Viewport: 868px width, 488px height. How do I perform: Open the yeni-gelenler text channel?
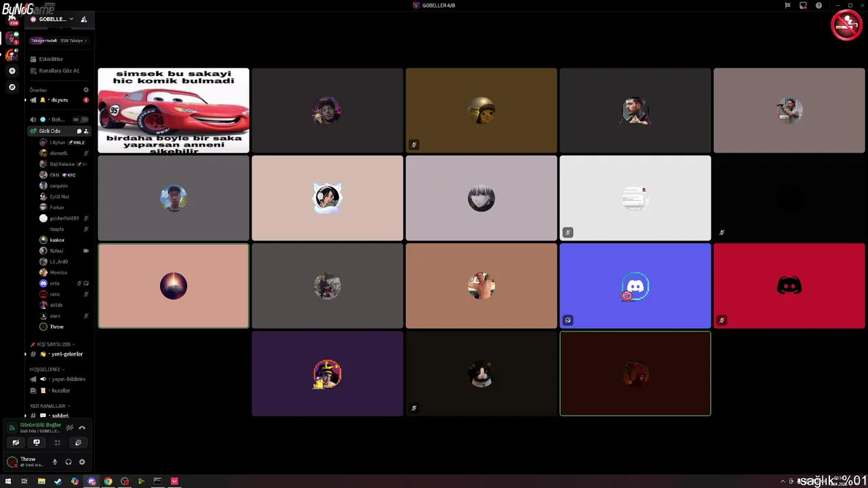[x=60, y=354]
